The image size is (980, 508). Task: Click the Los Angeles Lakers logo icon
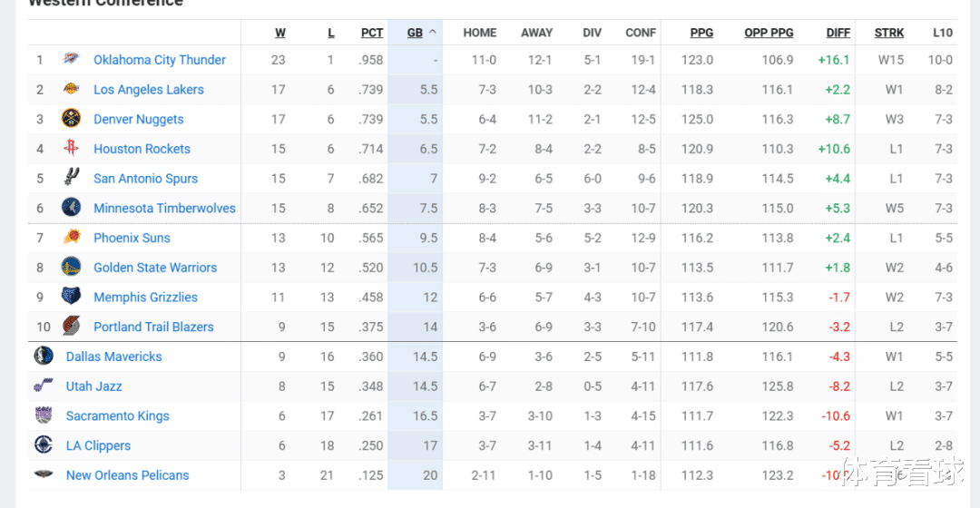pos(71,90)
